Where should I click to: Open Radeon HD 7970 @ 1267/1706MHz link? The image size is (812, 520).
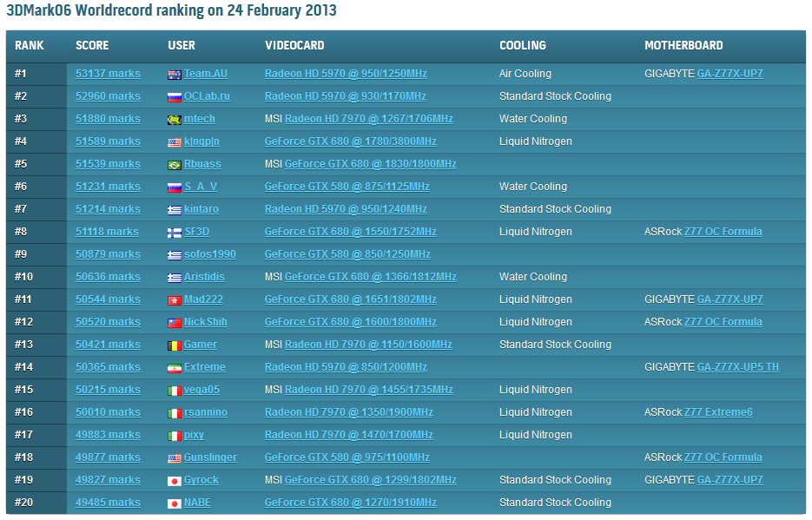[x=369, y=118]
